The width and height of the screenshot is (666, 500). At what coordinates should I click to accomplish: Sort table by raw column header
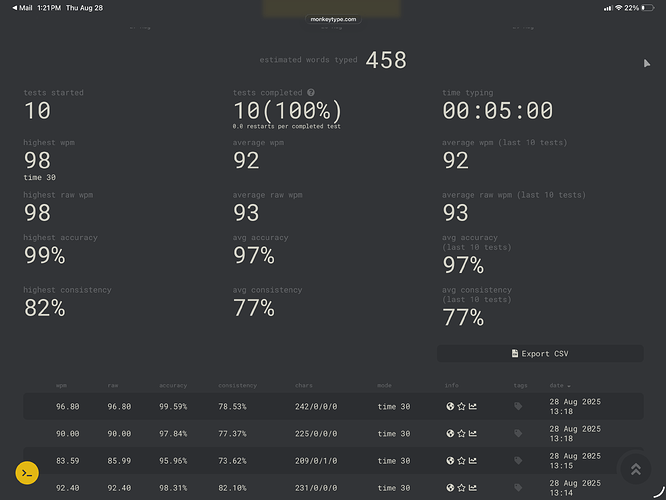click(112, 385)
